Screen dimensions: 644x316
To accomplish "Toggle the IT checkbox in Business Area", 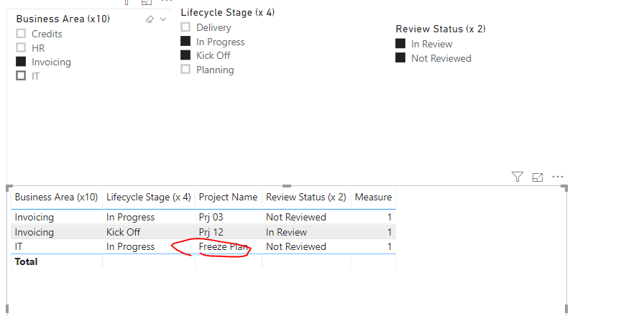I will click(21, 75).
